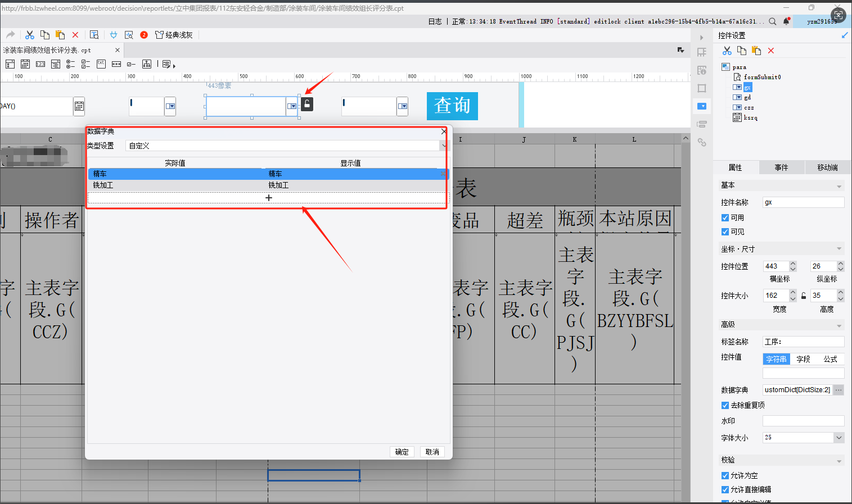Uncheck the 允许为空 checkbox
This screenshot has width=852, height=504.
pos(725,475)
